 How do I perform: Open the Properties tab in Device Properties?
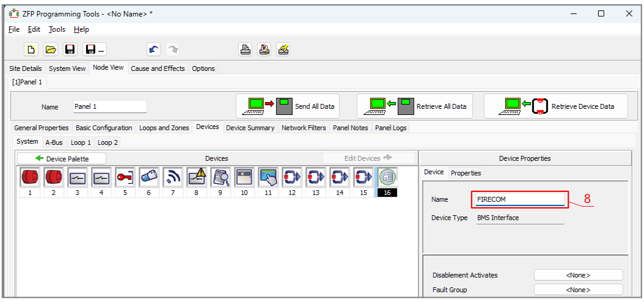click(466, 173)
